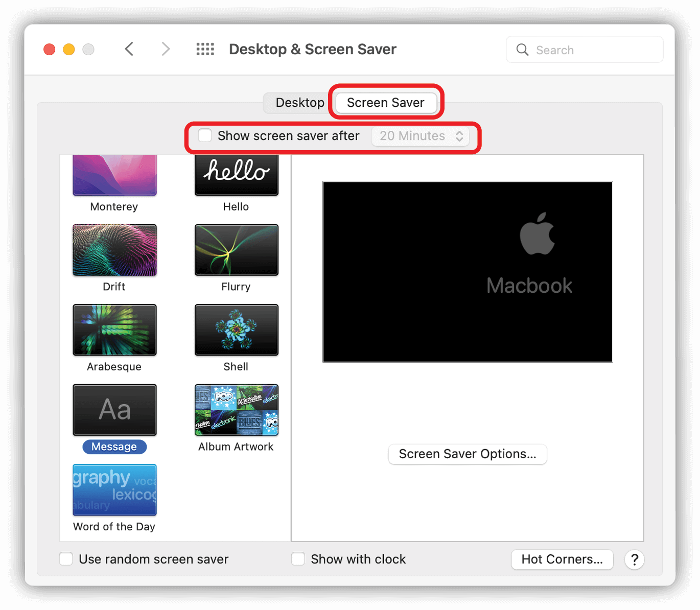Image resolution: width=700 pixels, height=610 pixels.
Task: Choose the Hello screen saver thumbnail
Action: tap(237, 175)
